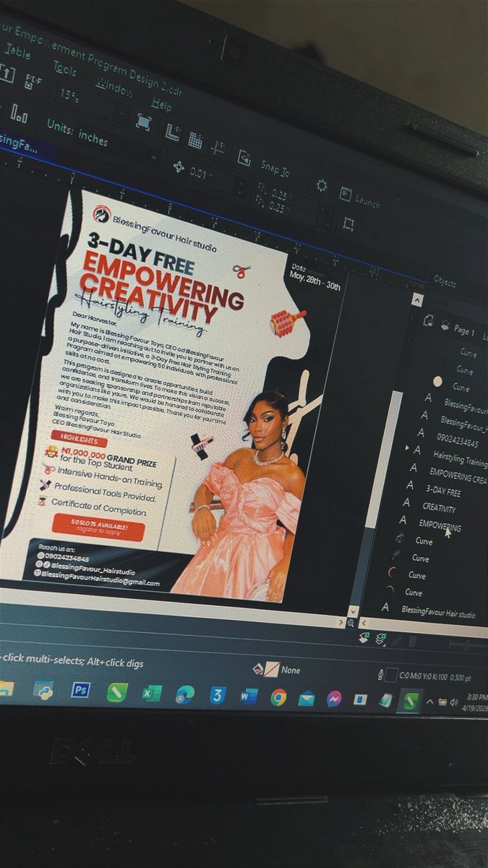488x868 pixels.
Task: Click the navigator zoom icon at canvas corner
Action: pyautogui.click(x=351, y=623)
